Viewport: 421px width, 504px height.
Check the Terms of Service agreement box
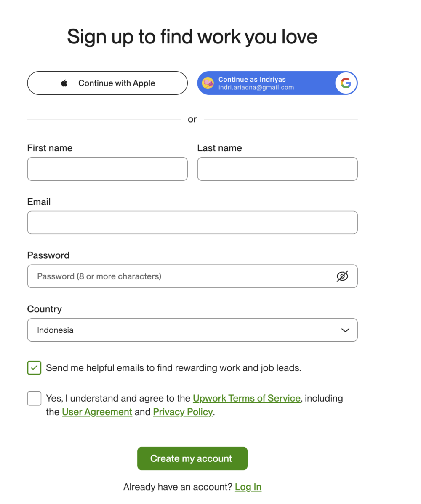pos(34,398)
